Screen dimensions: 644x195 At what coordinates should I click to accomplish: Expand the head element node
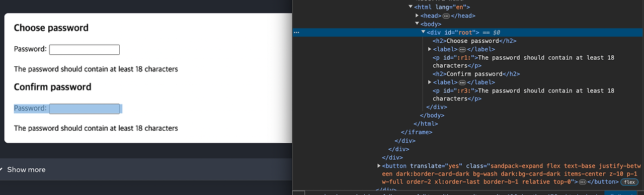[x=417, y=16]
